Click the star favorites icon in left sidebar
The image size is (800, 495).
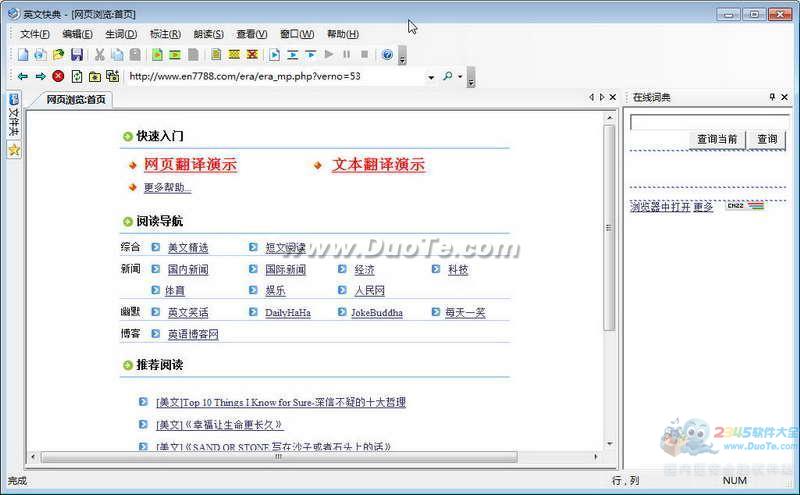13,150
